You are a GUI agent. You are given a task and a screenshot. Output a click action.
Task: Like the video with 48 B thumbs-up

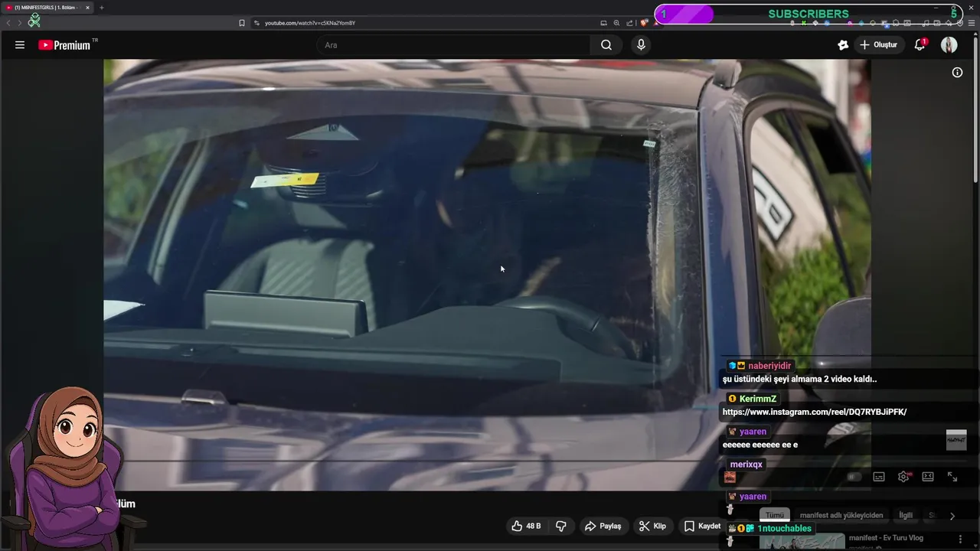pos(526,526)
